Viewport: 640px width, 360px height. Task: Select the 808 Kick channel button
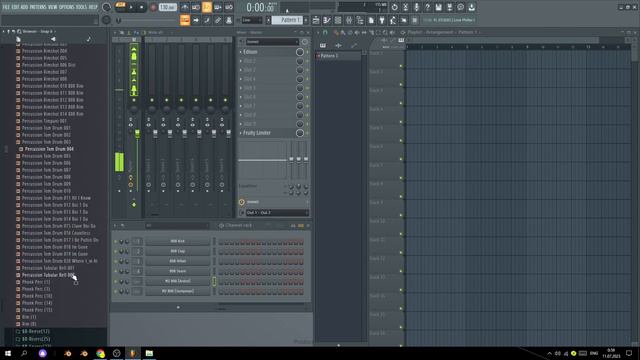pos(178,241)
